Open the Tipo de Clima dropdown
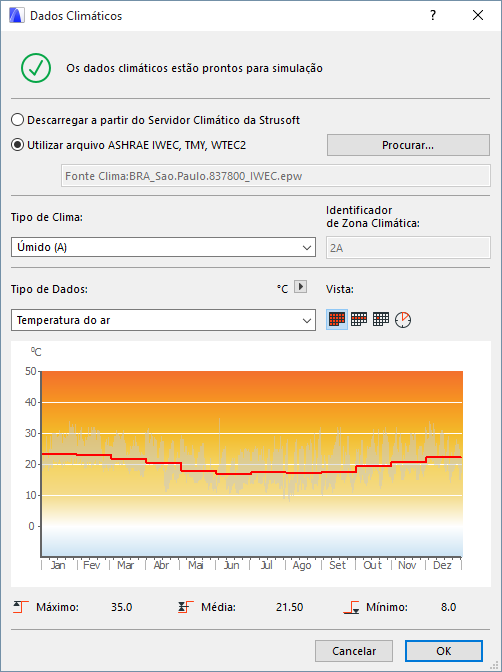 tap(163, 247)
